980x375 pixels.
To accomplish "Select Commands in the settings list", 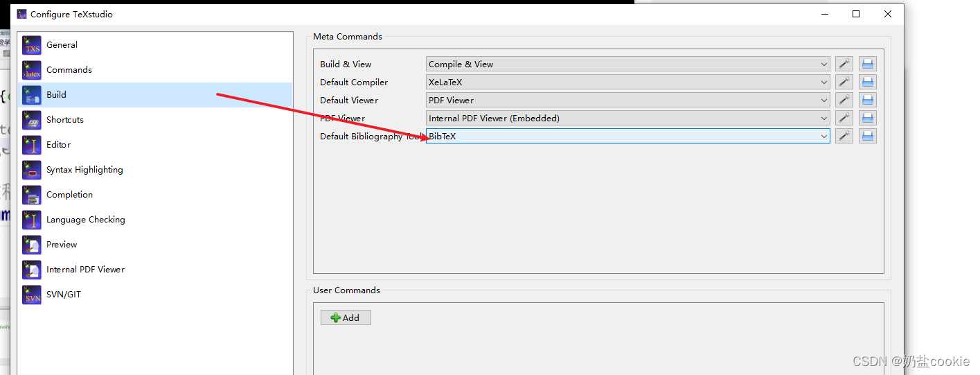I will [155, 70].
